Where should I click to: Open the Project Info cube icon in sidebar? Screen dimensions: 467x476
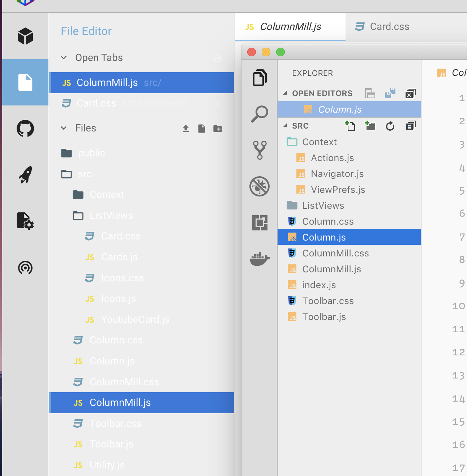click(25, 36)
